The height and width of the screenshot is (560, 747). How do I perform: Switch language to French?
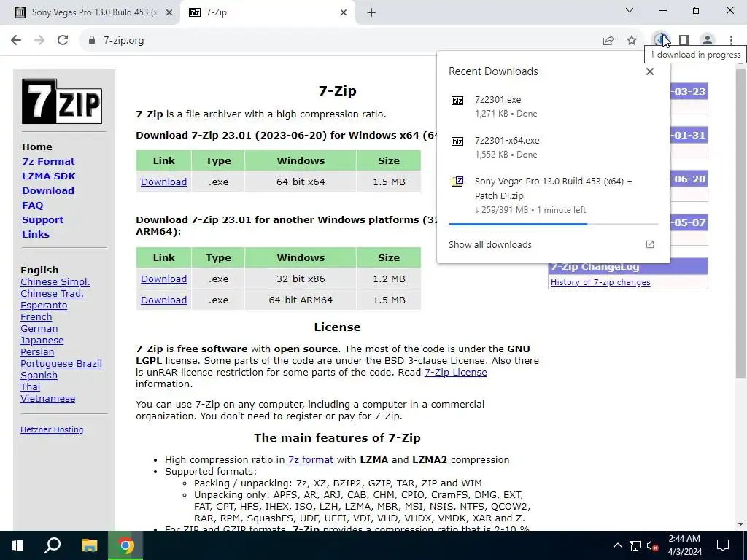(x=36, y=316)
